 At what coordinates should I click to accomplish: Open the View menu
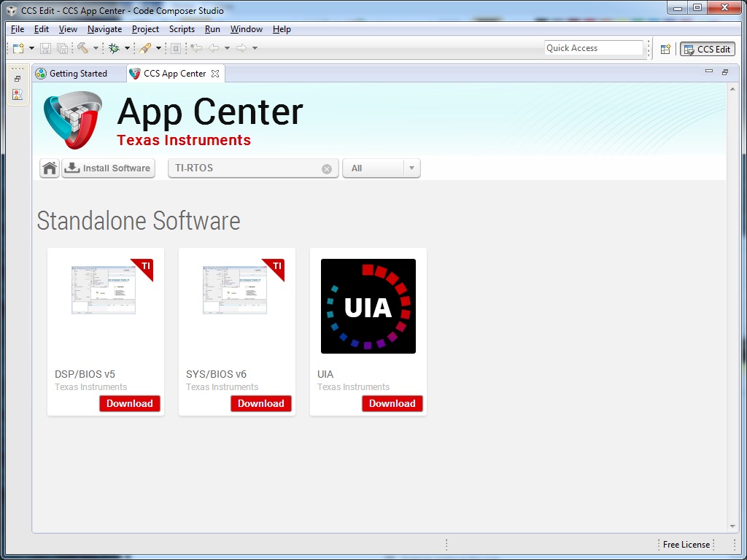pos(68,29)
